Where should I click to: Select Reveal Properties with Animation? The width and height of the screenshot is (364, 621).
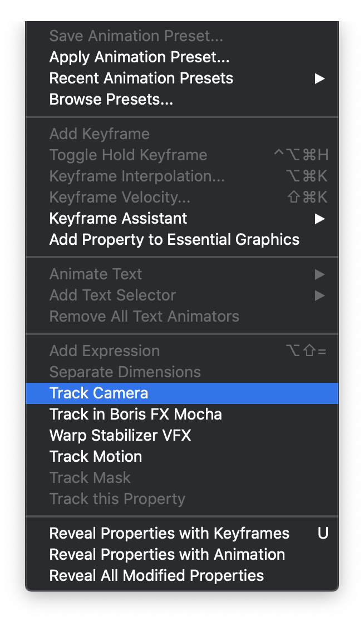click(x=167, y=554)
